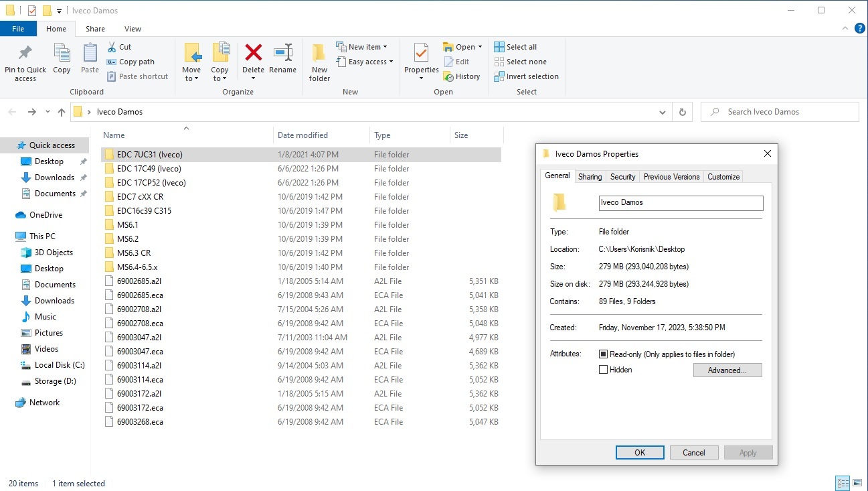Open Quick Access Toolbar customize dropdown
868x491 pixels.
click(x=60, y=11)
